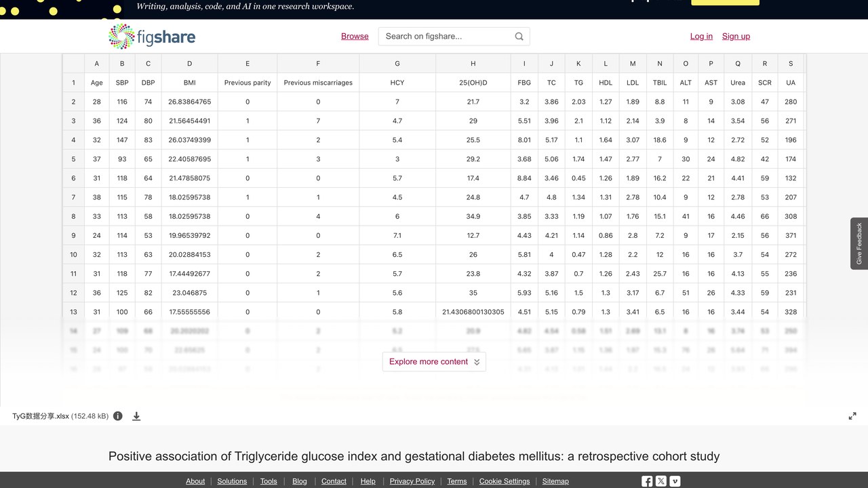Viewport: 868px width, 488px height.
Task: Click the Log in link
Action: click(x=701, y=37)
